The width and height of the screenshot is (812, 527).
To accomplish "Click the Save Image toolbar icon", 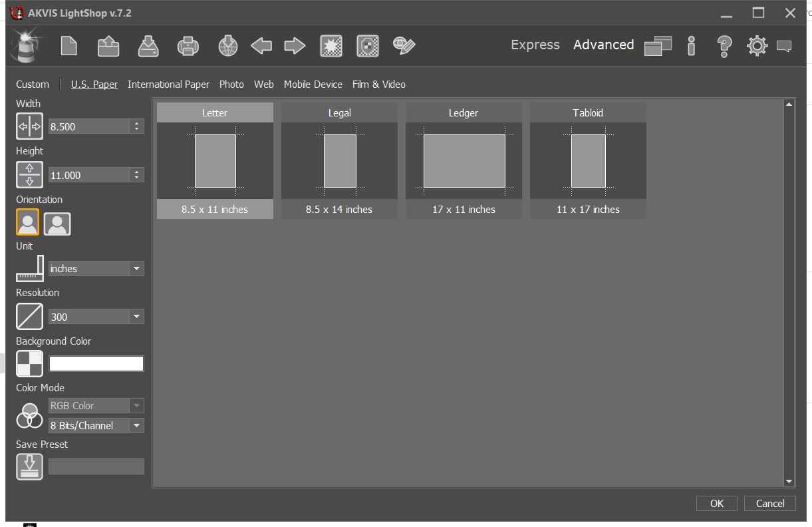I will click(x=148, y=45).
